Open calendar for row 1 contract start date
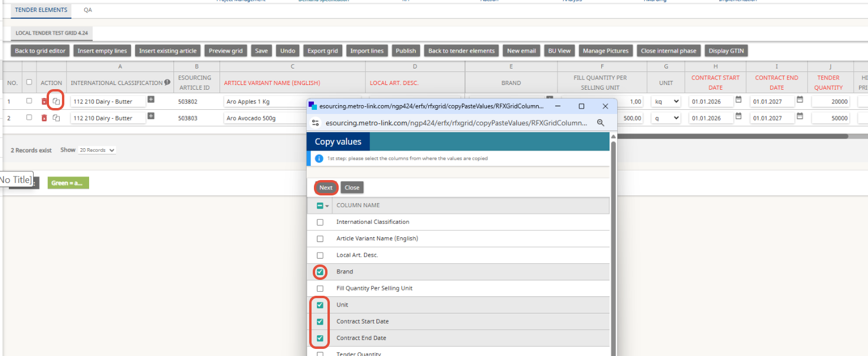868x356 pixels. pyautogui.click(x=738, y=100)
